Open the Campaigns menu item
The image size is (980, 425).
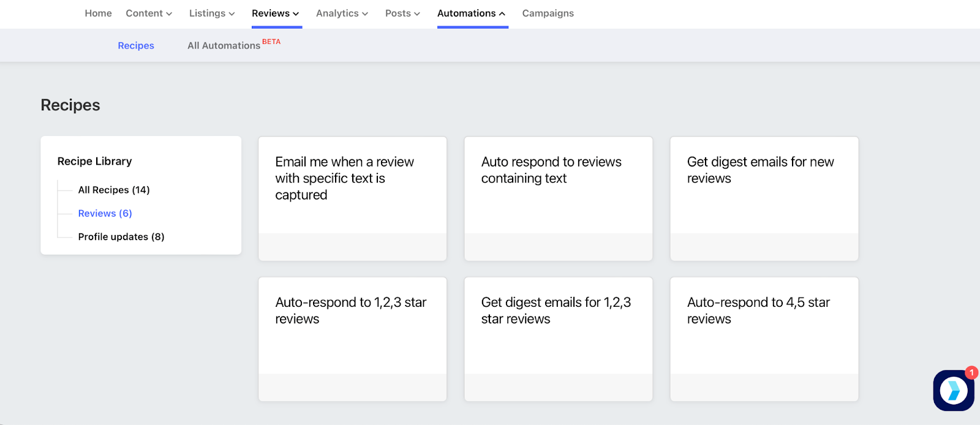(548, 13)
